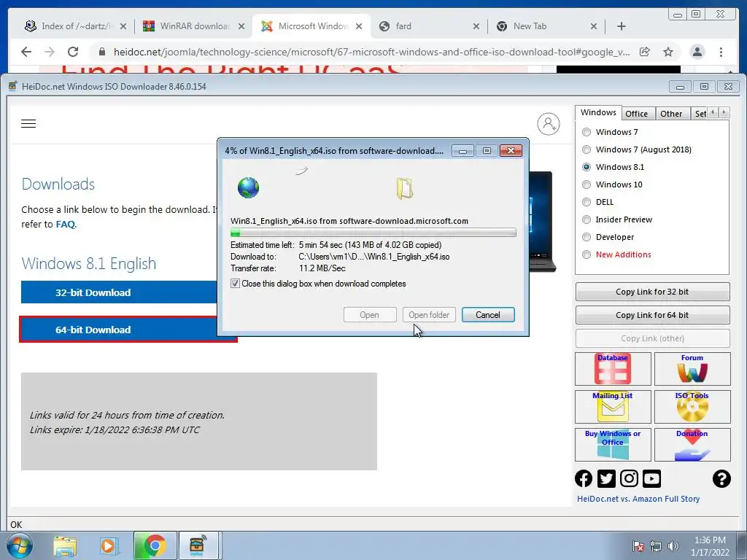Switch to the Windows tab

coord(598,112)
